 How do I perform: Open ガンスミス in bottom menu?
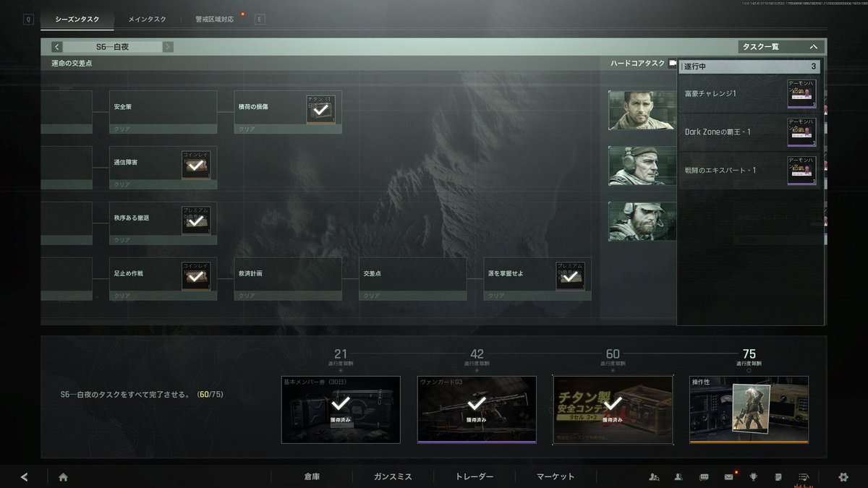click(393, 476)
